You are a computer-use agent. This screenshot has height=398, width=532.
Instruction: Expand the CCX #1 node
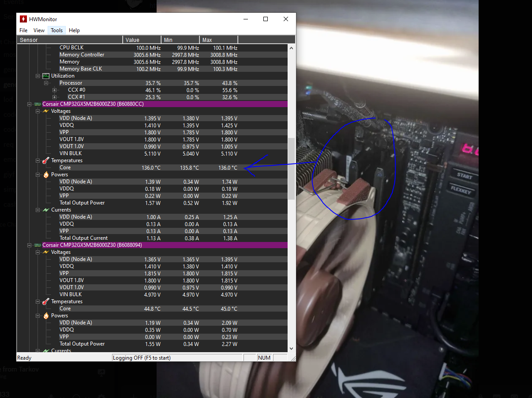55,97
